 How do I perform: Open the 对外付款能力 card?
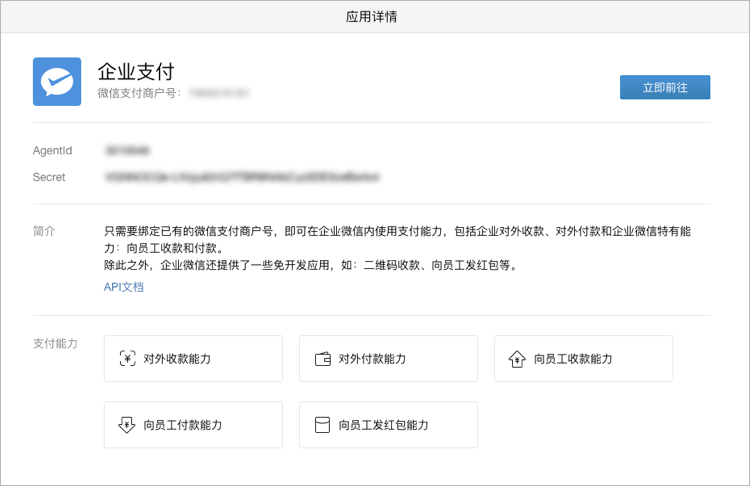pos(388,358)
